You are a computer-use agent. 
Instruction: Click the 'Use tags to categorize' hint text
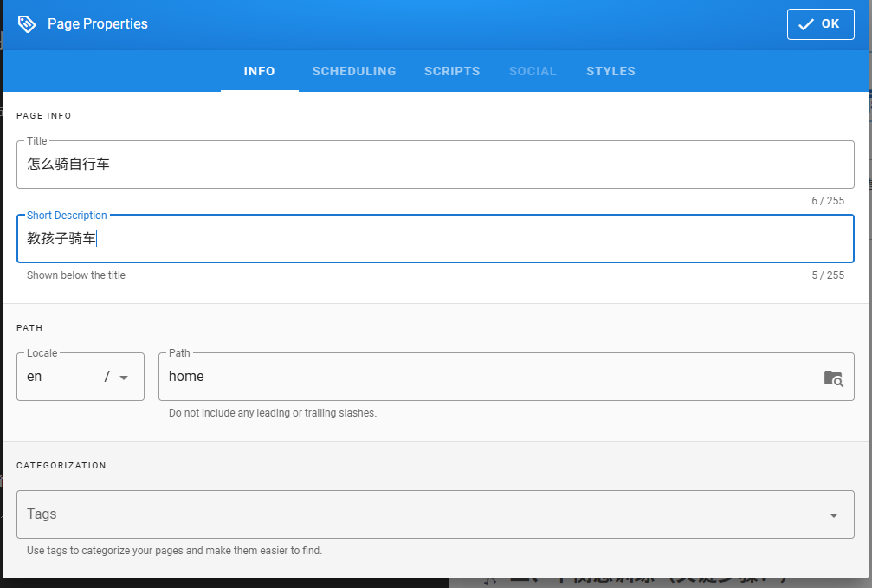pyautogui.click(x=174, y=551)
